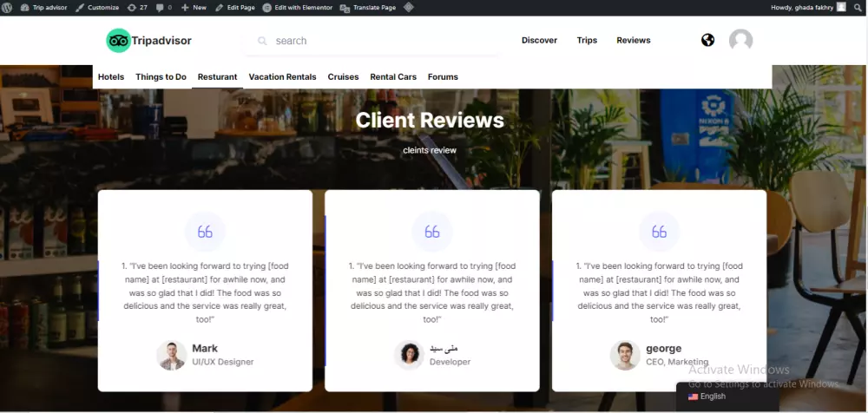The height and width of the screenshot is (413, 868).
Task: Select the Forums tab
Action: click(x=443, y=77)
